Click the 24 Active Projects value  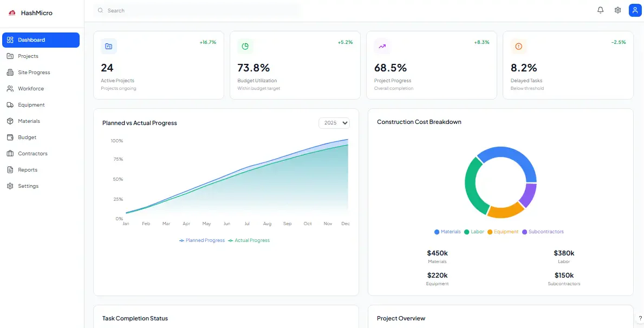107,68
